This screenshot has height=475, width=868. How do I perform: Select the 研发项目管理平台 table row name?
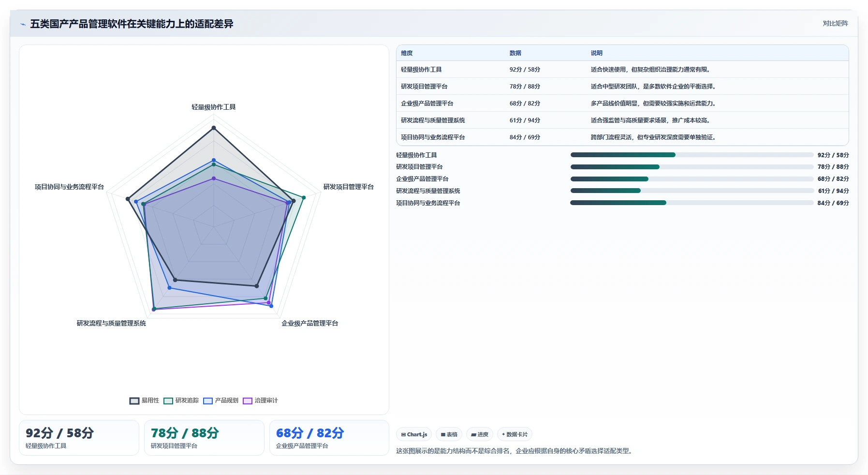[424, 87]
